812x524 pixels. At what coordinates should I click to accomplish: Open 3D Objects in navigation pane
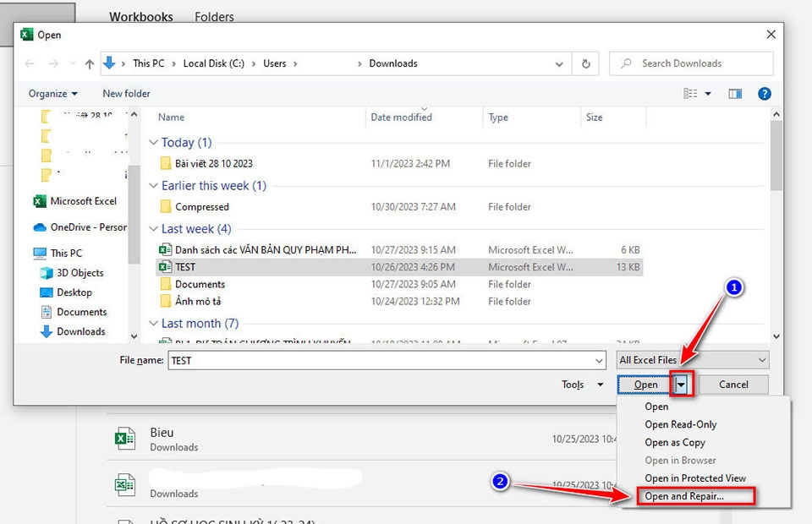click(x=72, y=273)
